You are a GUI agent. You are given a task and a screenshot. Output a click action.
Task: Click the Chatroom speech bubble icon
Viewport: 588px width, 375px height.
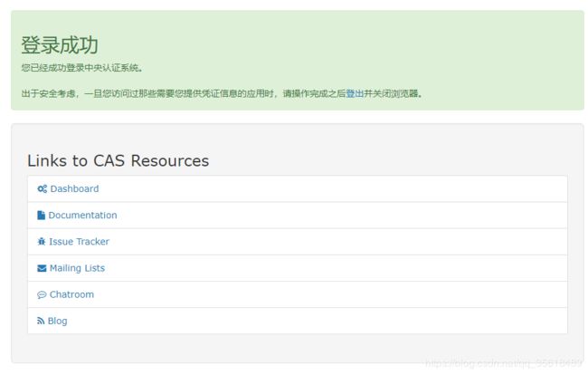point(42,294)
